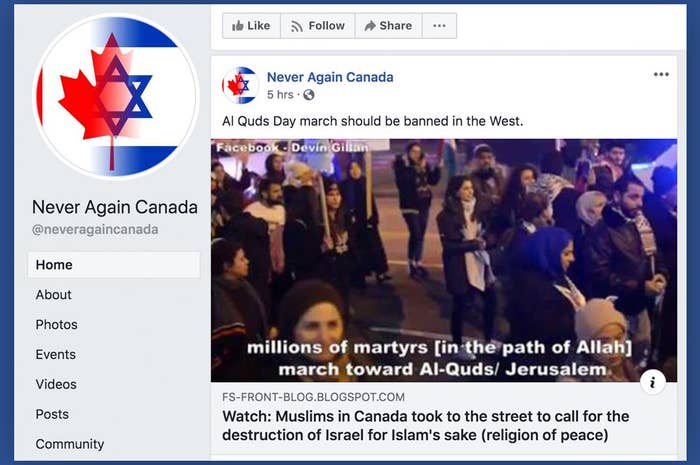The height and width of the screenshot is (465, 700).
Task: Click the 5 hrs post timestamp
Action: (x=280, y=95)
